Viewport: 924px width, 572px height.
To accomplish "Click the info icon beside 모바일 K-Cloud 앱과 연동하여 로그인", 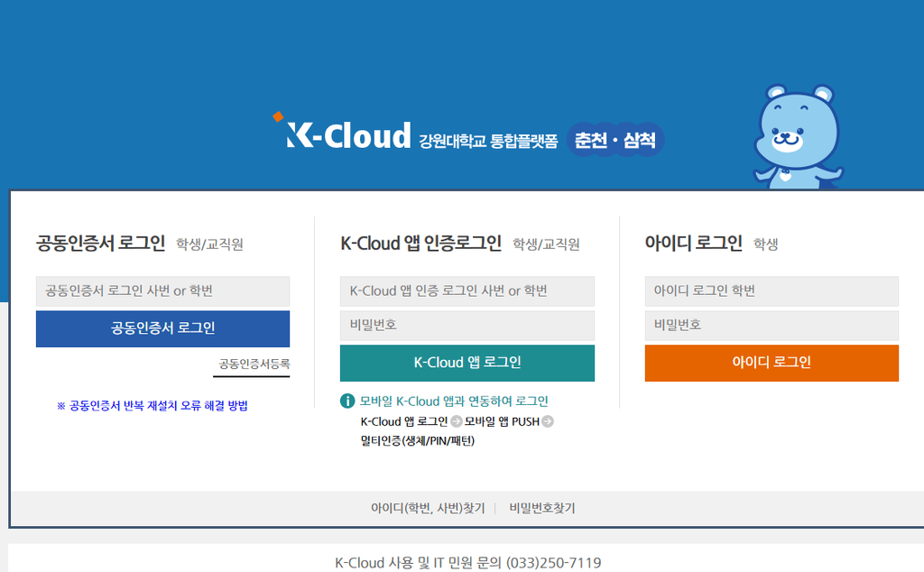I will coord(347,401).
